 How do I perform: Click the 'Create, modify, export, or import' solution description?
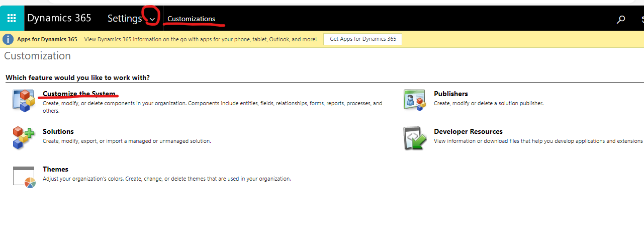127,141
